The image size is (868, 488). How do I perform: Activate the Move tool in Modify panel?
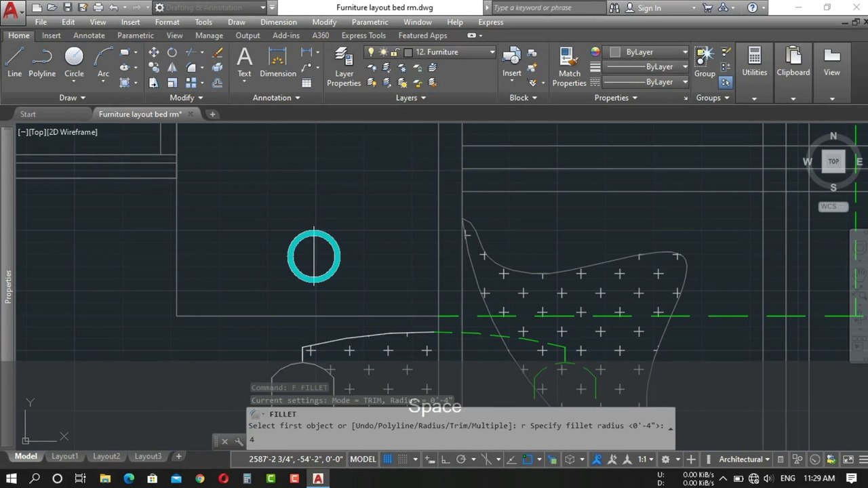coord(154,52)
